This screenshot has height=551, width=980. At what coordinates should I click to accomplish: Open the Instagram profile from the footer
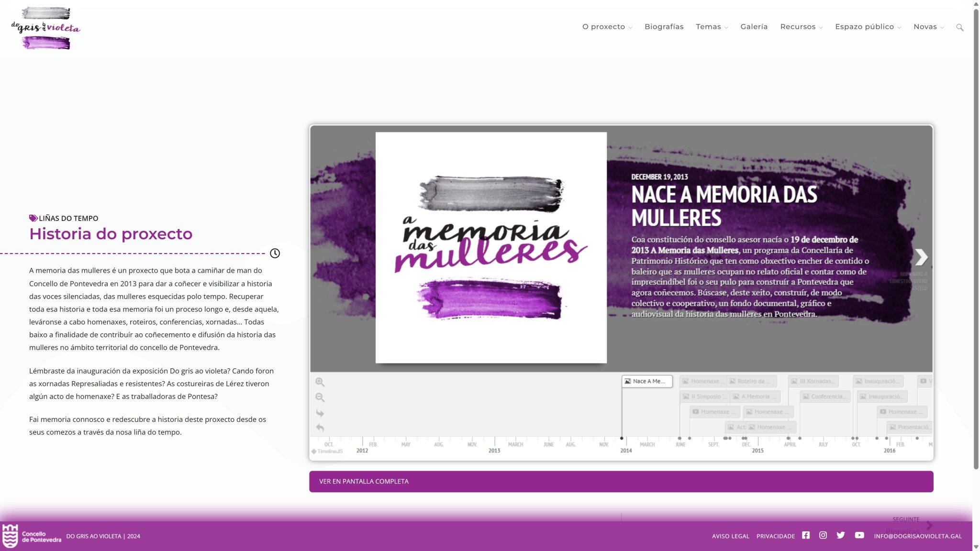pyautogui.click(x=823, y=535)
